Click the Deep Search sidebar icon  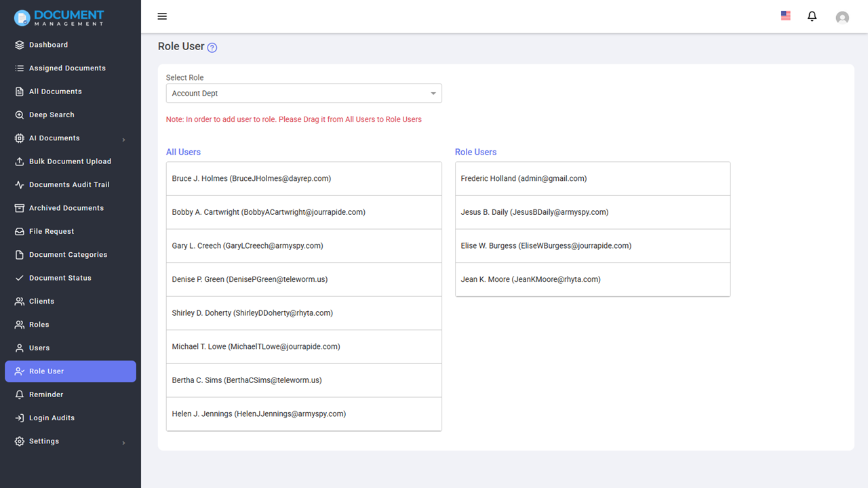coord(20,115)
